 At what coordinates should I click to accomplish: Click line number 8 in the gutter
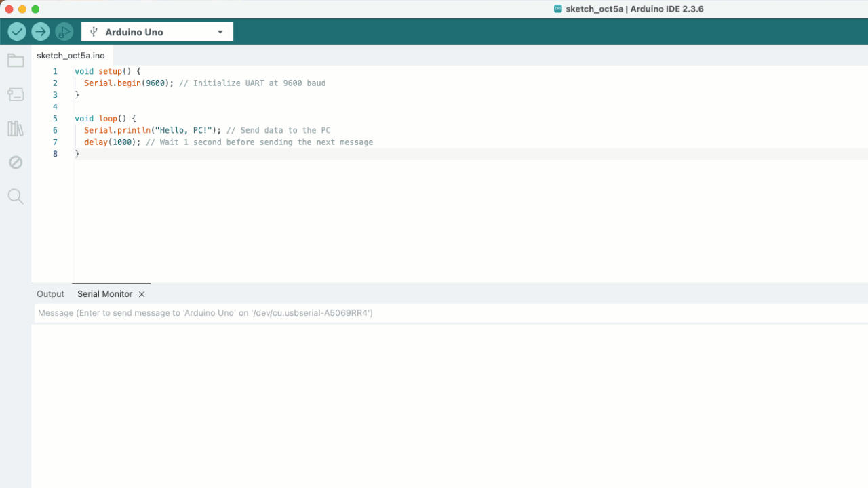[x=56, y=154]
